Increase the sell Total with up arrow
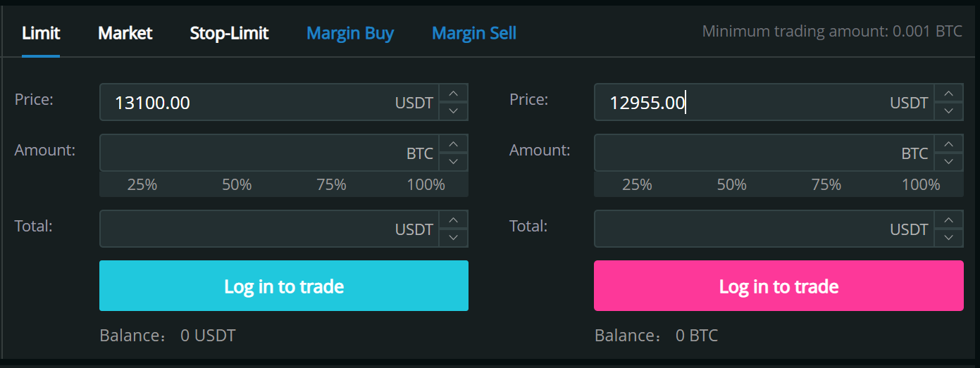 coord(948,220)
